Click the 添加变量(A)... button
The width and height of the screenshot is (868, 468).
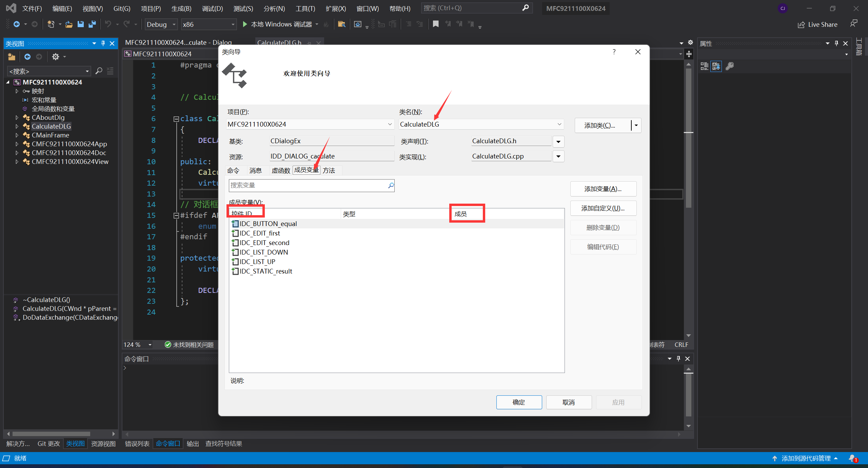point(603,189)
